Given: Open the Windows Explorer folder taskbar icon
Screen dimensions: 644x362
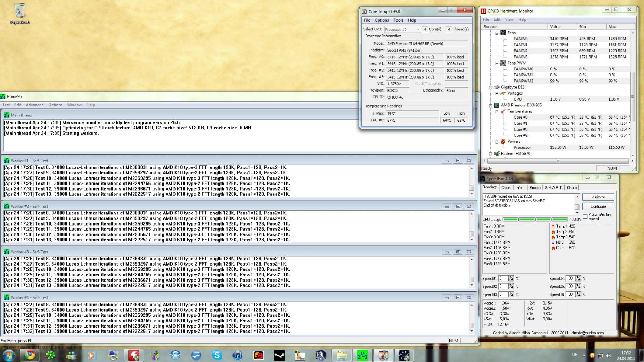Looking at the screenshot, I should click(x=341, y=355).
